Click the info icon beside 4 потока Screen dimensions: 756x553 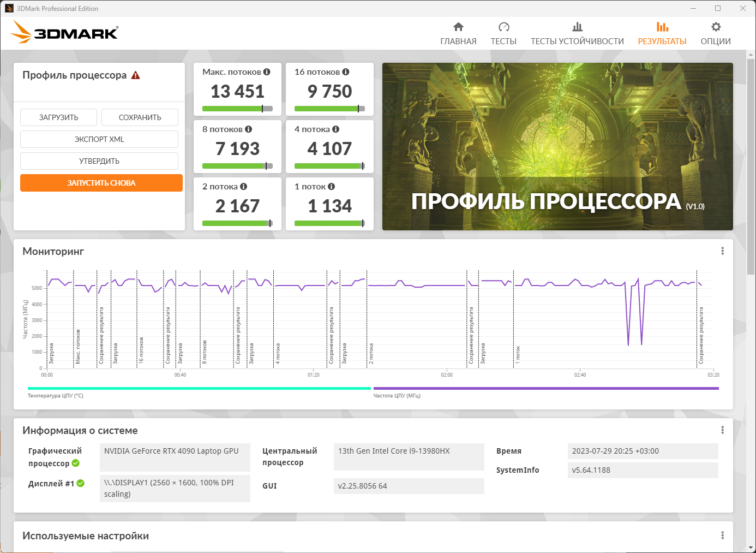(336, 129)
